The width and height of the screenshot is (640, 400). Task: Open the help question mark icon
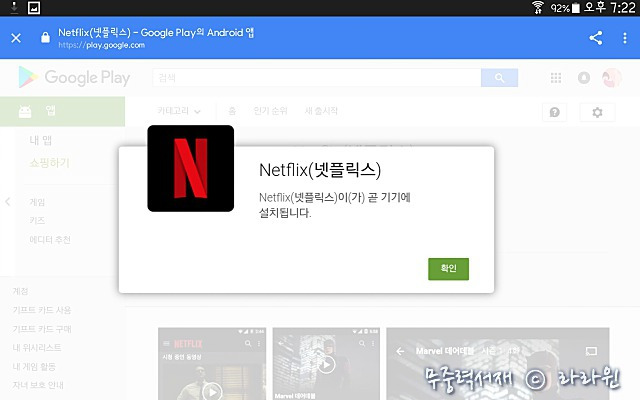(554, 112)
